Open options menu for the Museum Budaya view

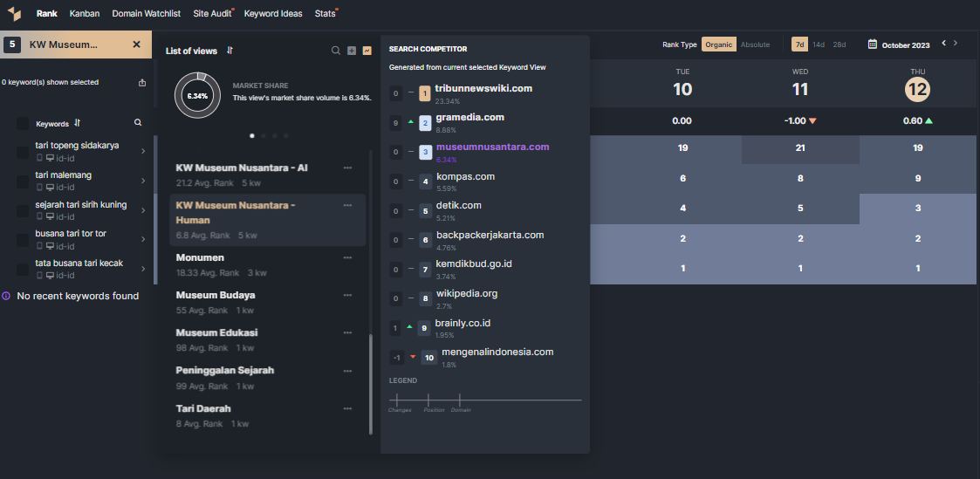click(347, 295)
